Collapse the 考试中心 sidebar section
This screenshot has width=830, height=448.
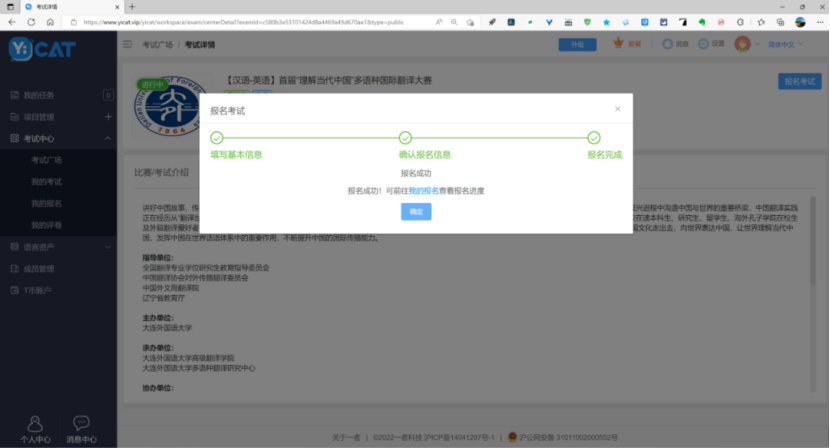(x=108, y=138)
